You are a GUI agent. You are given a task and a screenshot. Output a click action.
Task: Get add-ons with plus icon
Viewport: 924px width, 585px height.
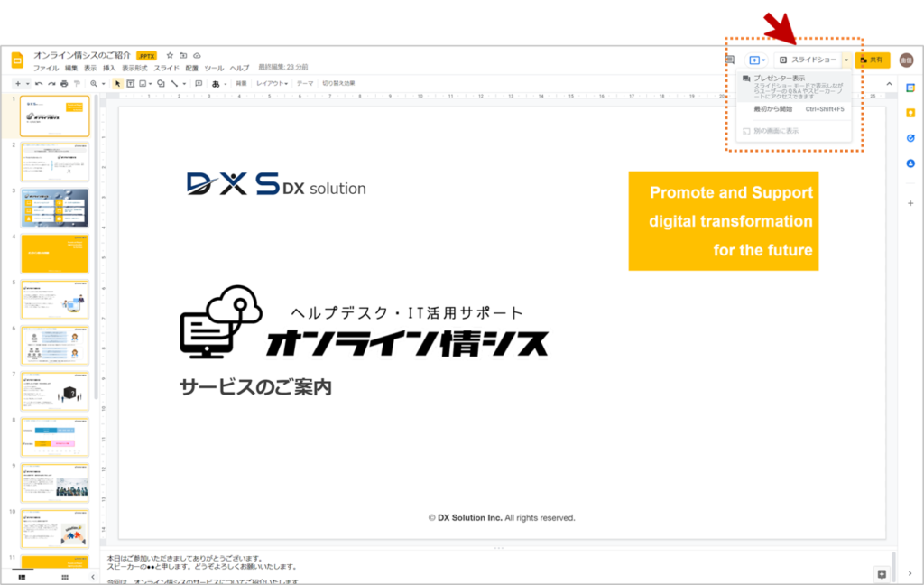(x=910, y=203)
